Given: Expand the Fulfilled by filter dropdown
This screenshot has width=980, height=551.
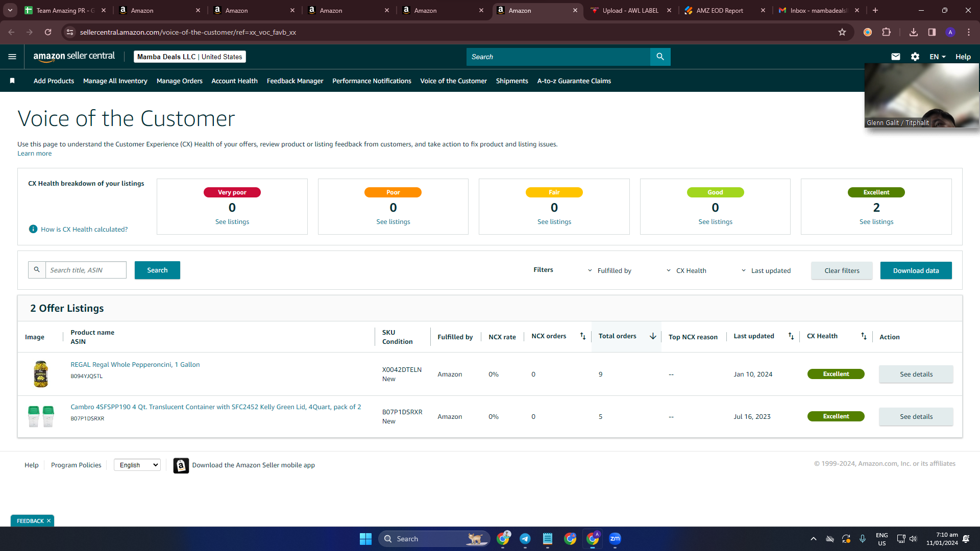Looking at the screenshot, I should (x=609, y=271).
